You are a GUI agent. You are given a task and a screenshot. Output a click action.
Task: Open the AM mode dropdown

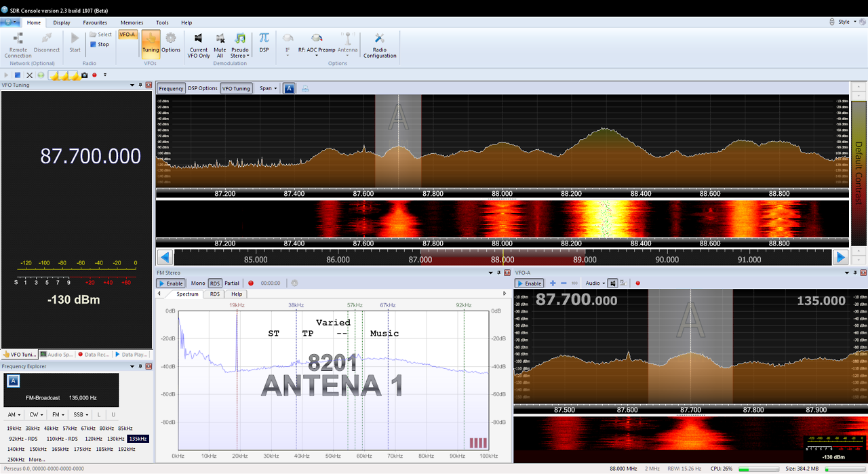point(13,414)
